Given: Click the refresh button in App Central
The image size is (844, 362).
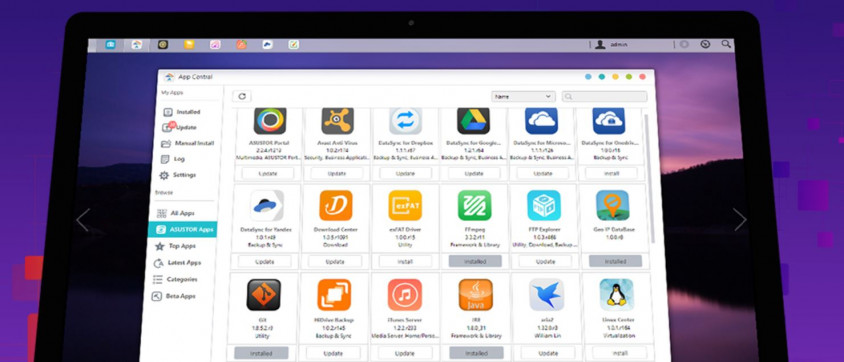Looking at the screenshot, I should click(242, 96).
